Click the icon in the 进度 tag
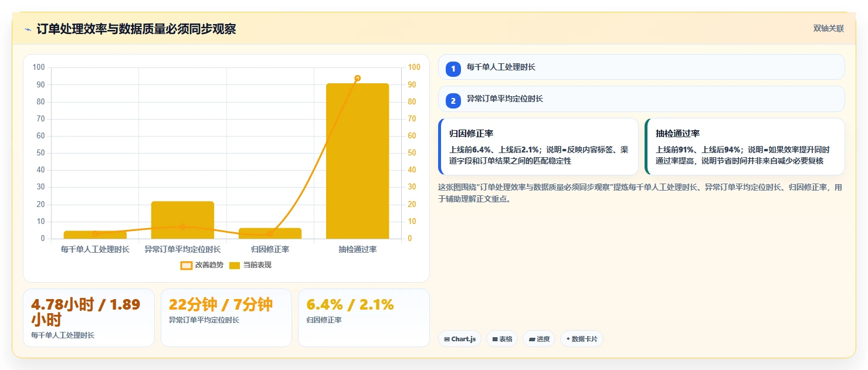Screen dimensions: 868x370 (x=532, y=339)
